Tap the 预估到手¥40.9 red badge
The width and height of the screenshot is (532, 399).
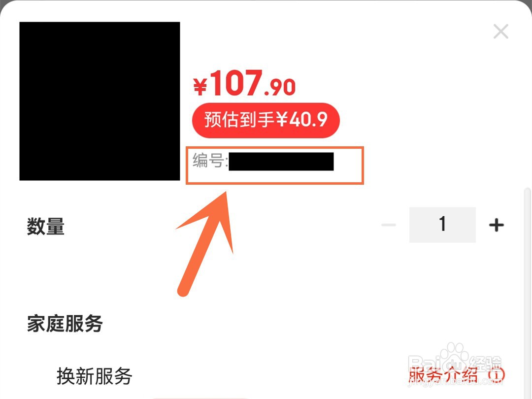point(266,121)
